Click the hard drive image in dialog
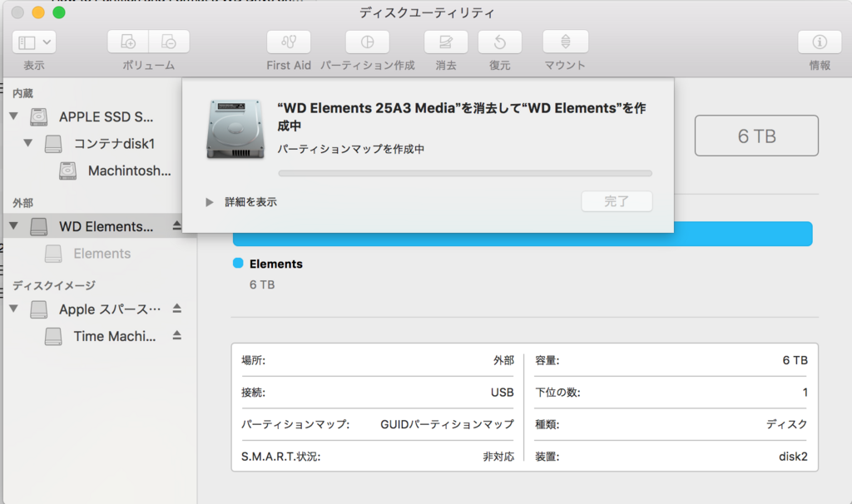Screen dimensions: 852x504 click(235, 129)
